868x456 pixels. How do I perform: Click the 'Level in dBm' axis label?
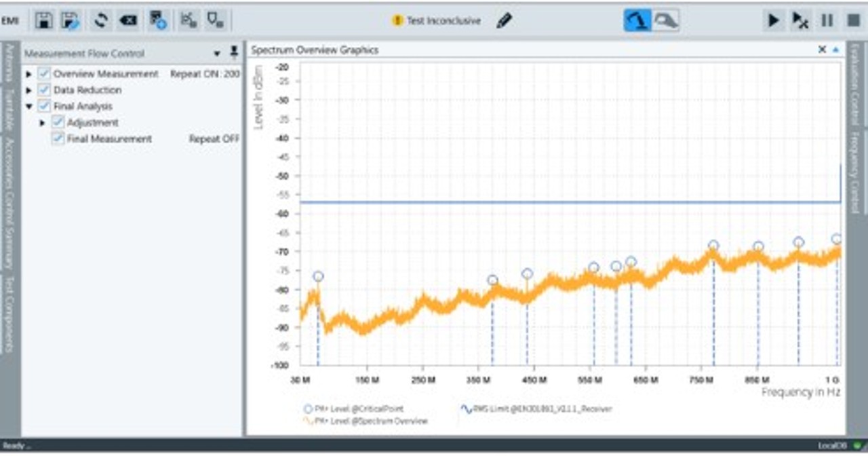pos(258,96)
